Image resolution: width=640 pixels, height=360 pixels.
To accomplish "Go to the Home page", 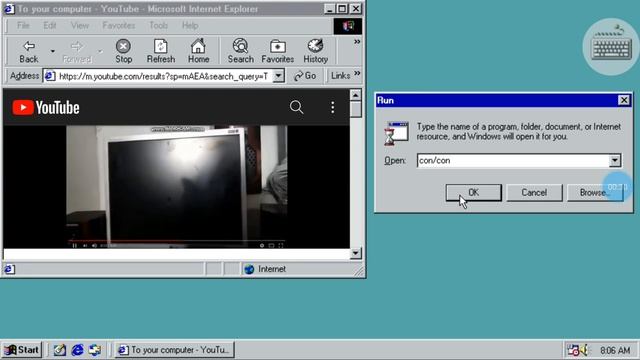I will 198,51.
